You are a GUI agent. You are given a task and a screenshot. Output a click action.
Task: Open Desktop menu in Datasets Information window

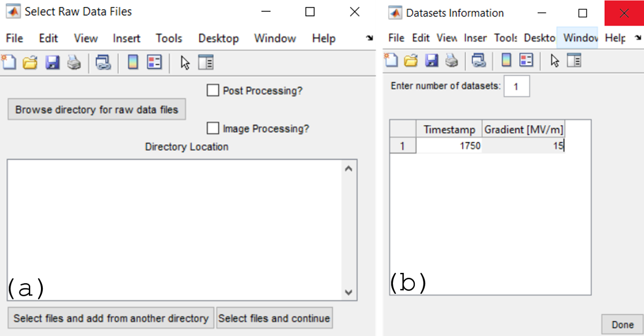[x=540, y=38]
